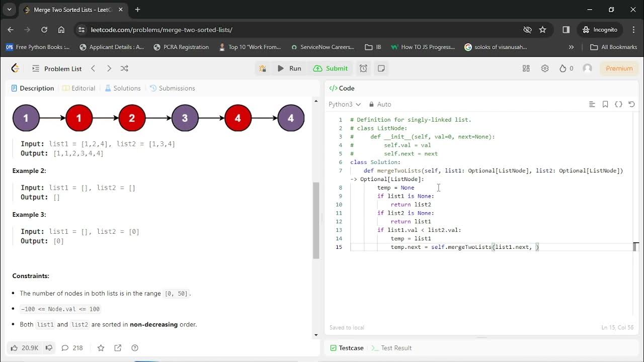
Task: Submit the solution
Action: tap(331, 68)
